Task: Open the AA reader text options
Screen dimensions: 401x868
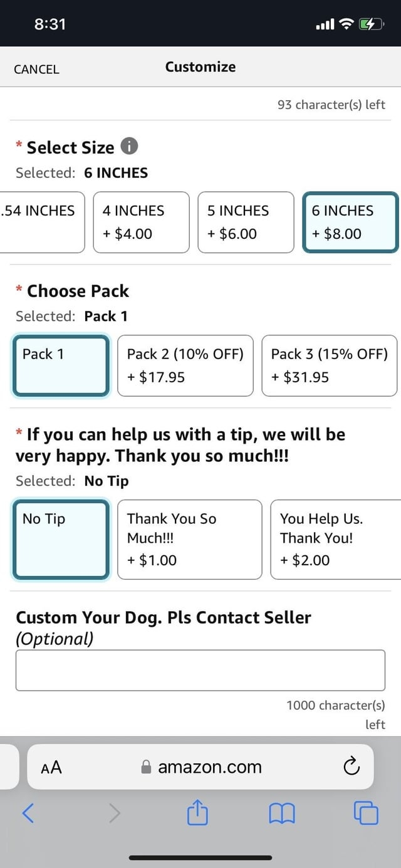Action: point(51,766)
